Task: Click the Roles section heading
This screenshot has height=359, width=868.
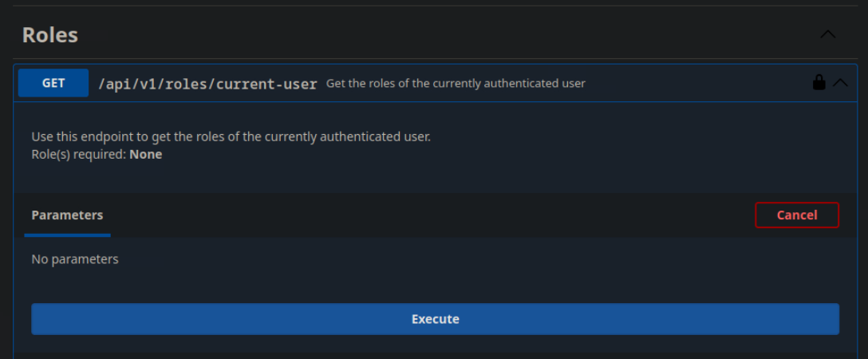Action: pyautogui.click(x=49, y=35)
